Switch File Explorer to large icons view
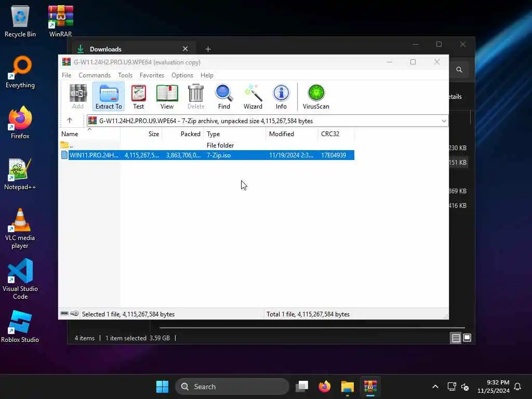 (x=467, y=338)
